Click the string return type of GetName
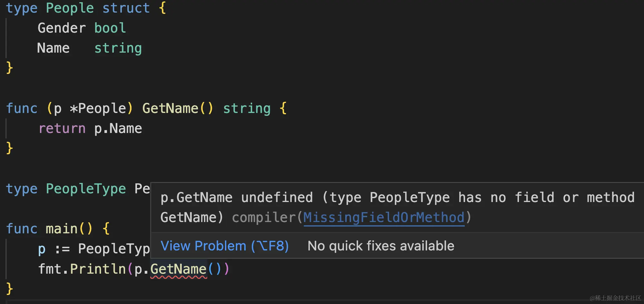Viewport: 644px width, 304px height. [247, 109]
